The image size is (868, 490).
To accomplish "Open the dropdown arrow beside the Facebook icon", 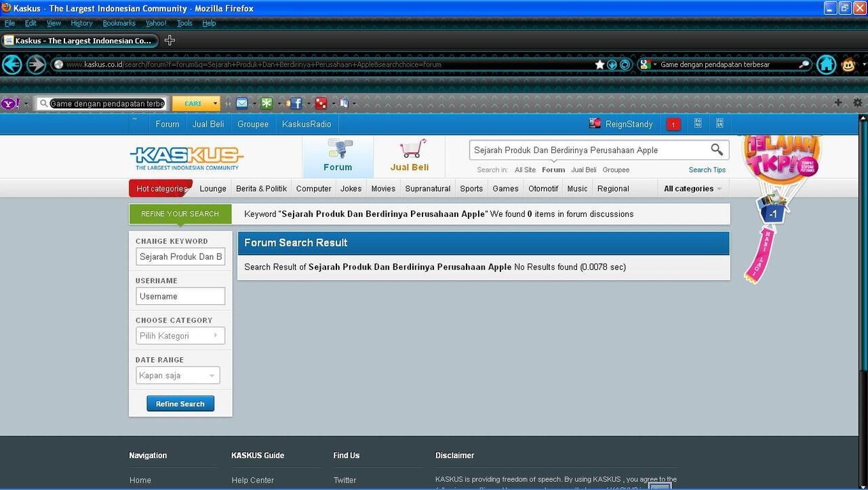I will pos(308,104).
